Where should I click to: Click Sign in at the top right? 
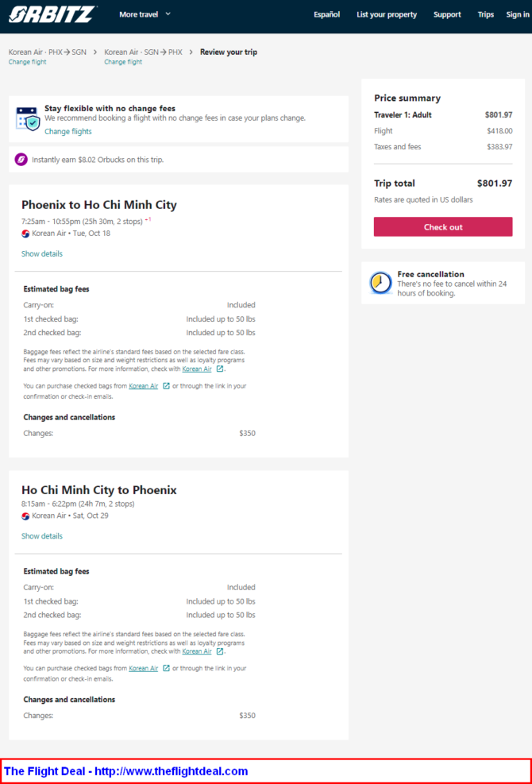pos(518,14)
